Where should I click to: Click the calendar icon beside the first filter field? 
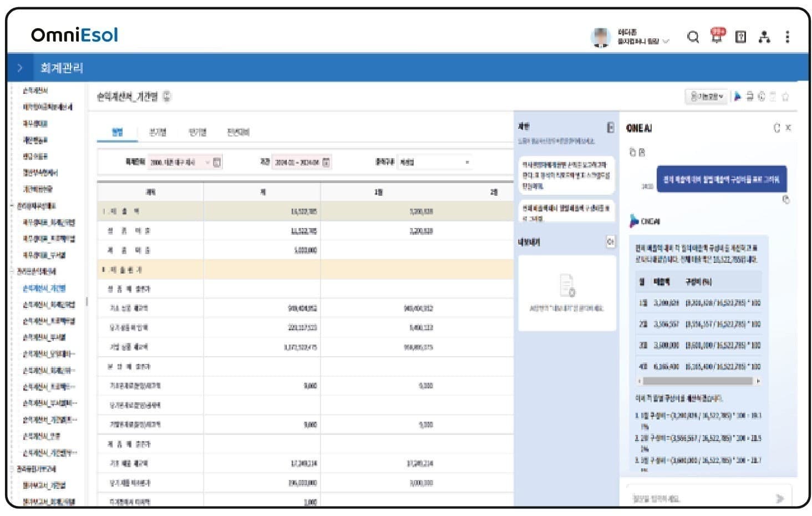click(217, 162)
